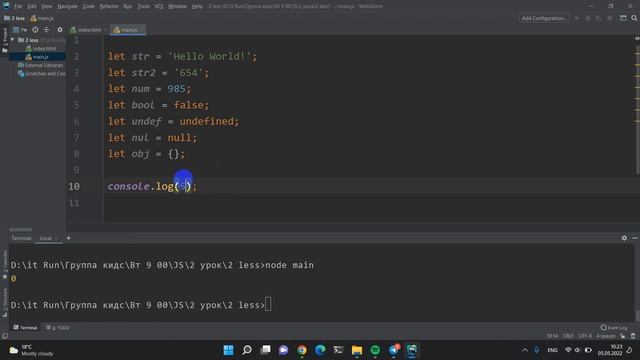Toggle the Favorites side tool tab
This screenshot has width=640, height=360.
click(5, 264)
